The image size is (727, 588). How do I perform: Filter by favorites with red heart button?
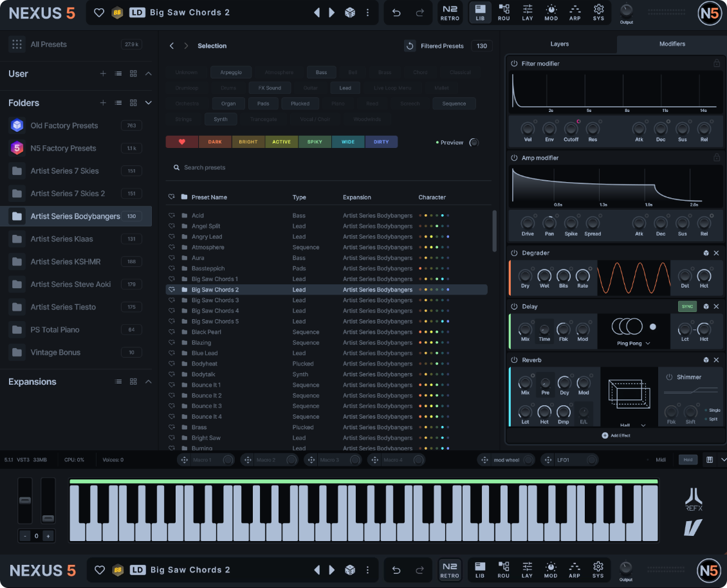click(181, 142)
